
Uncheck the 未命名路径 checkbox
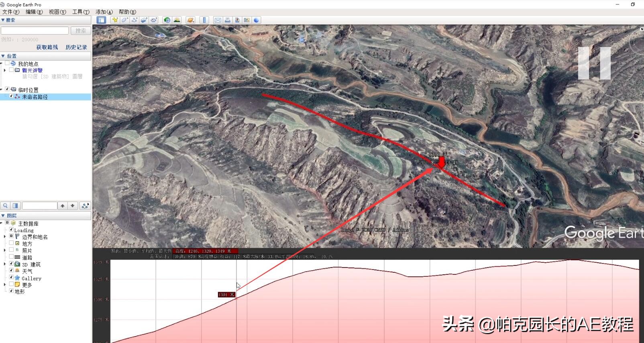click(x=11, y=96)
